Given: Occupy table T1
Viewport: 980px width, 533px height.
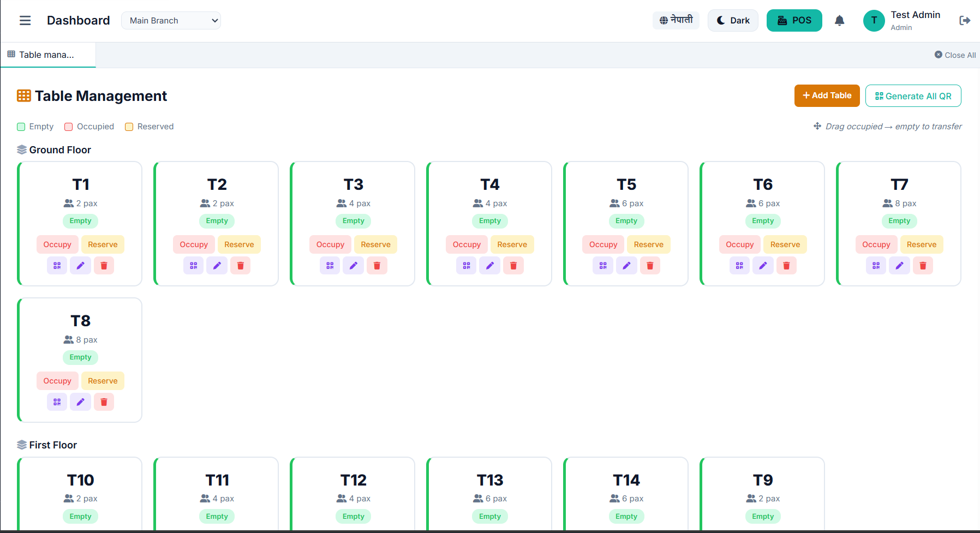Looking at the screenshot, I should click(57, 244).
